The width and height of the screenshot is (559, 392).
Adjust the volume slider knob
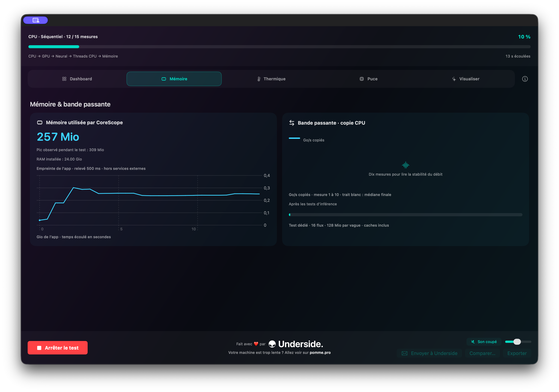(517, 342)
